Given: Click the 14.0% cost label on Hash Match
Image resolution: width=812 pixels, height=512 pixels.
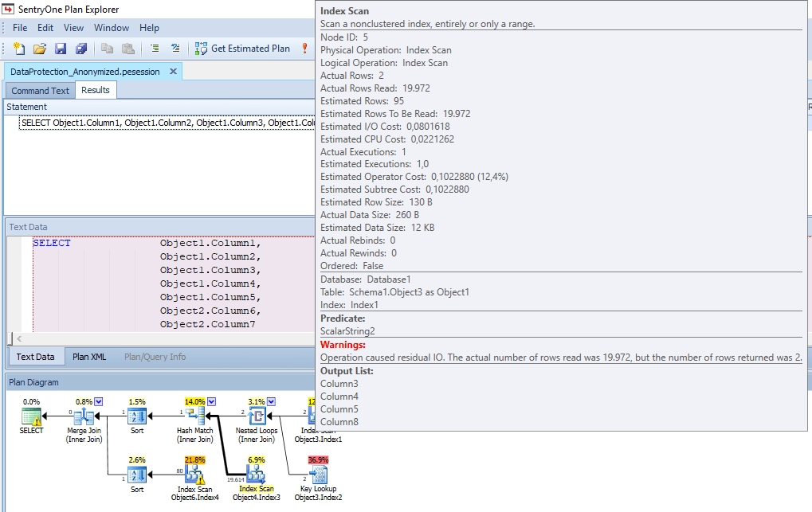Looking at the screenshot, I should (x=194, y=402).
